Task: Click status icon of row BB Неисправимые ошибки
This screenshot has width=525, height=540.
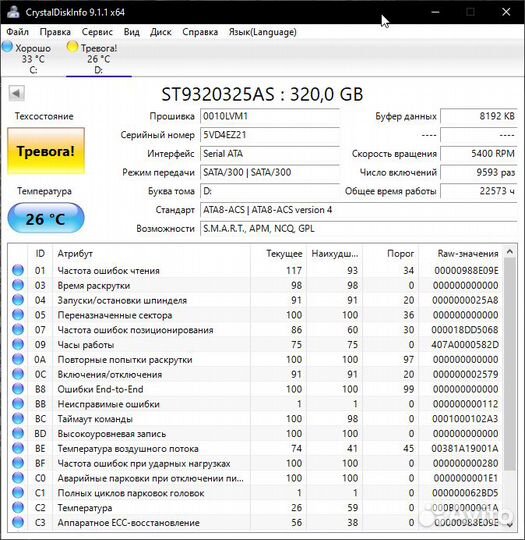Action: (x=18, y=404)
